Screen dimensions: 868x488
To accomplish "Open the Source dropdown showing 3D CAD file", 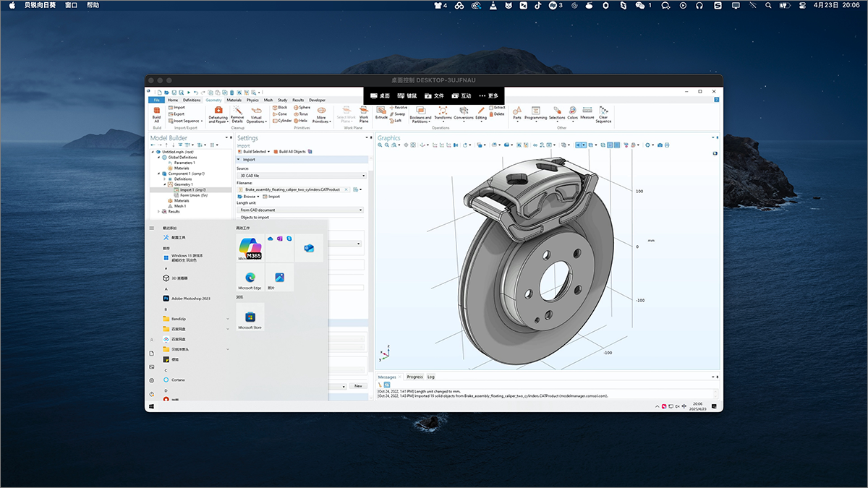I will pyautogui.click(x=302, y=176).
